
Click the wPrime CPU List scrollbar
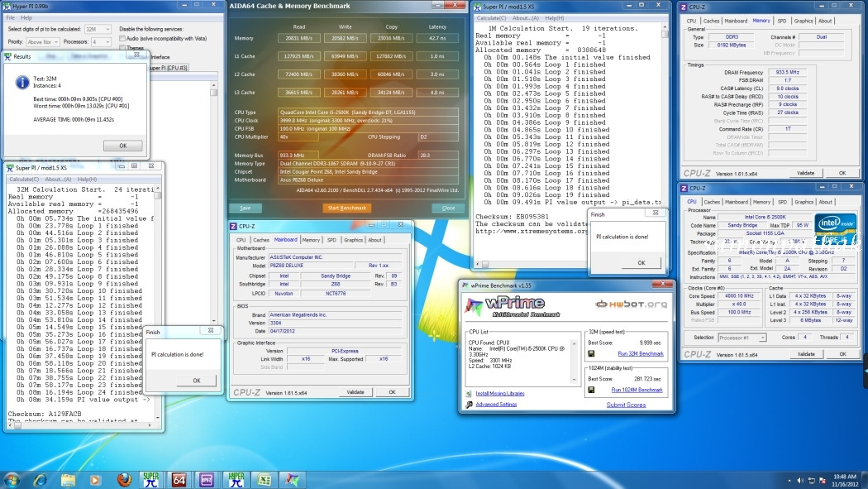click(x=574, y=362)
